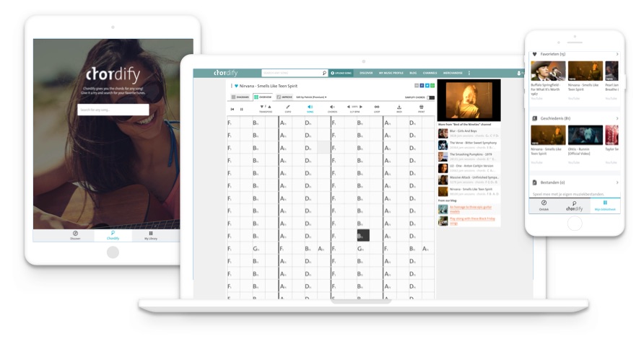Open the more options dots in header
The width and height of the screenshot is (644, 344).
pyautogui.click(x=469, y=73)
